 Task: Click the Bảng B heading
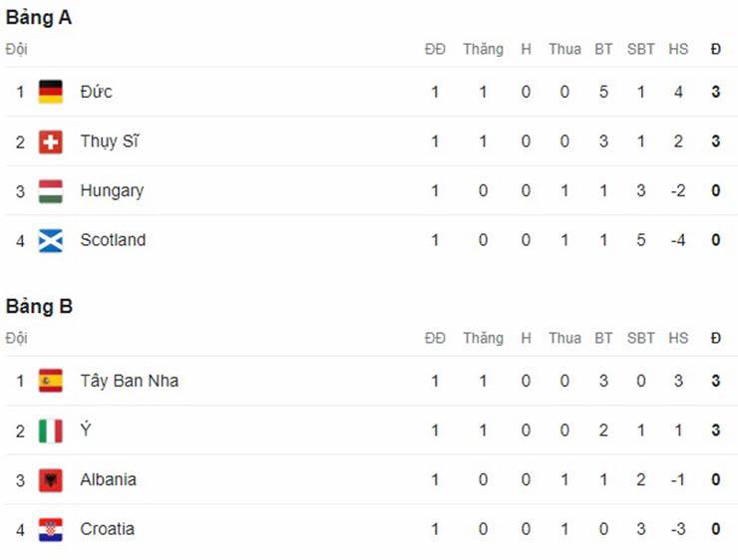[x=39, y=307]
